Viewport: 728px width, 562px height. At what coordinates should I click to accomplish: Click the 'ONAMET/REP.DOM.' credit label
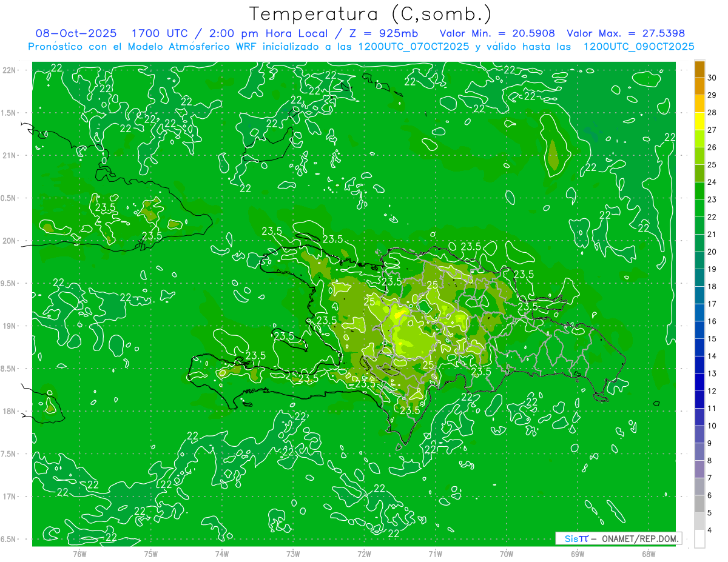click(641, 538)
